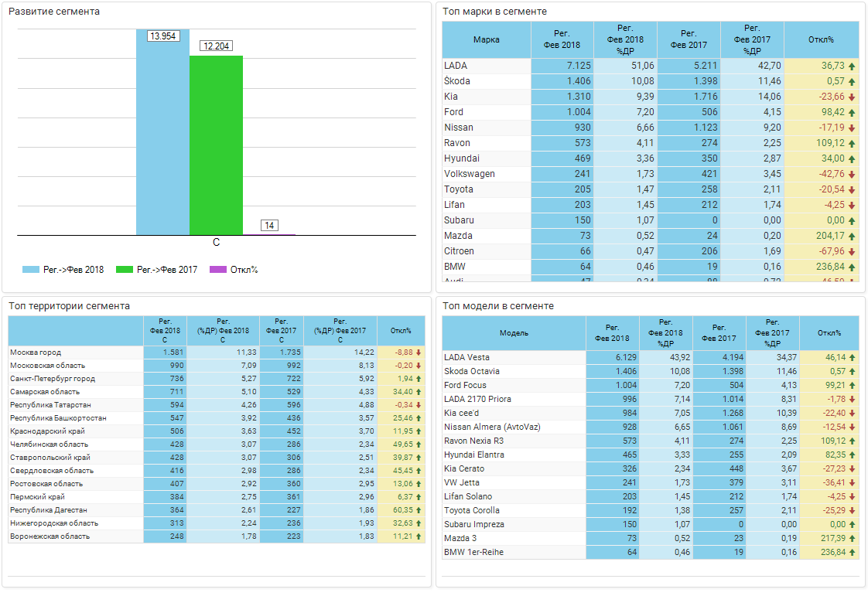The height and width of the screenshot is (613, 868).
Task: Click the red down arrow beside -23,66
Action: (x=852, y=97)
